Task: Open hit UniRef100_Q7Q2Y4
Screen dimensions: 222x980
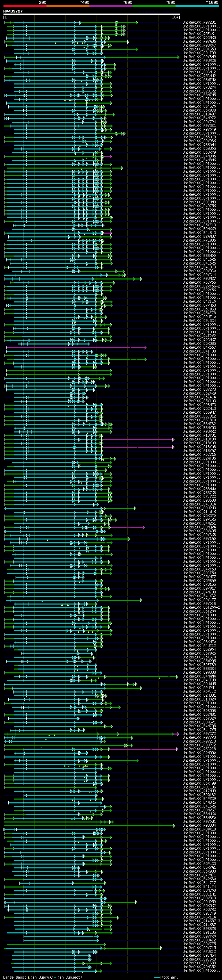Action: point(199,88)
